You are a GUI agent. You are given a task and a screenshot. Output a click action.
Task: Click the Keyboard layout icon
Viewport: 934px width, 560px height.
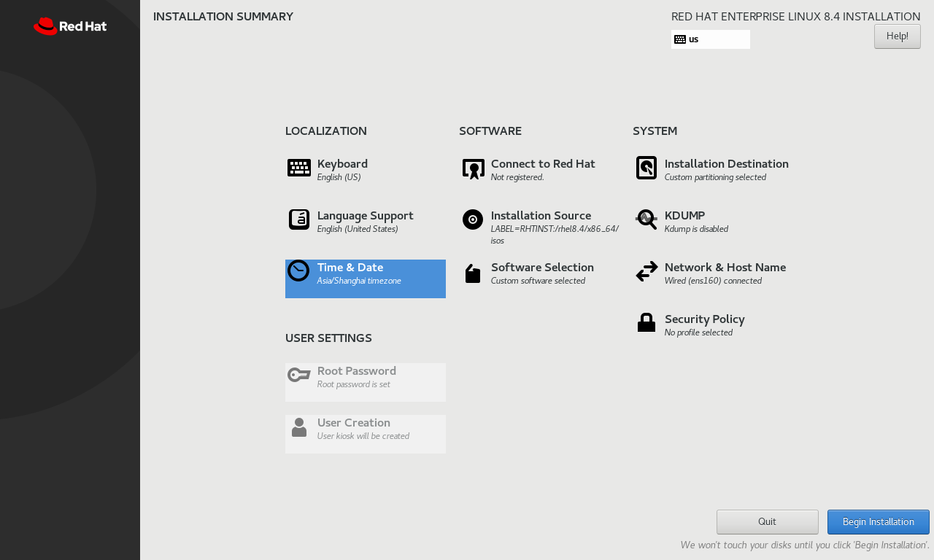pos(299,168)
